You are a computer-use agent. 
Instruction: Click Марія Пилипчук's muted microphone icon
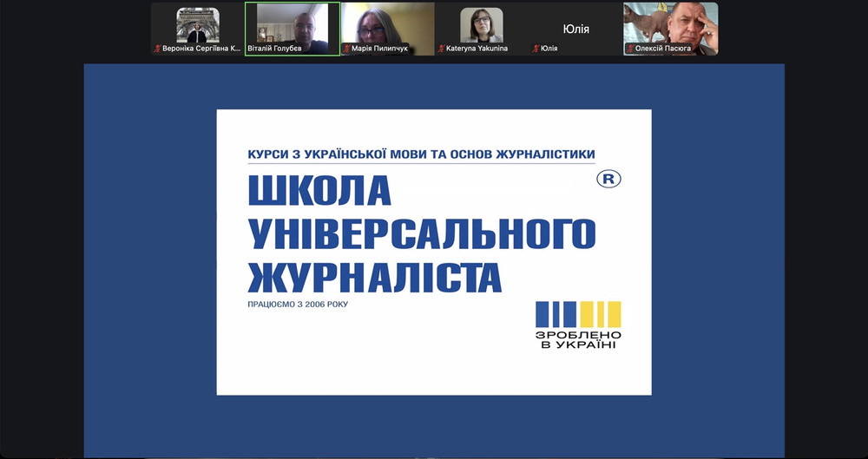[x=347, y=49]
